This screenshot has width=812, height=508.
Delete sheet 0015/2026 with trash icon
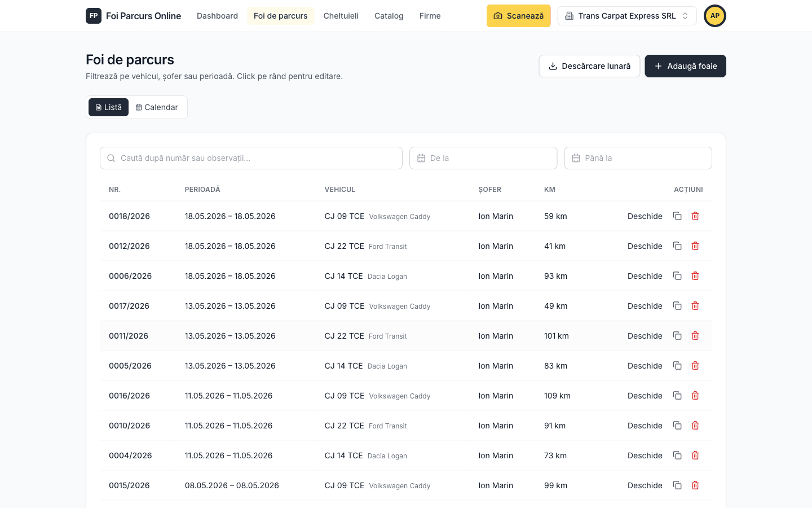pos(695,485)
